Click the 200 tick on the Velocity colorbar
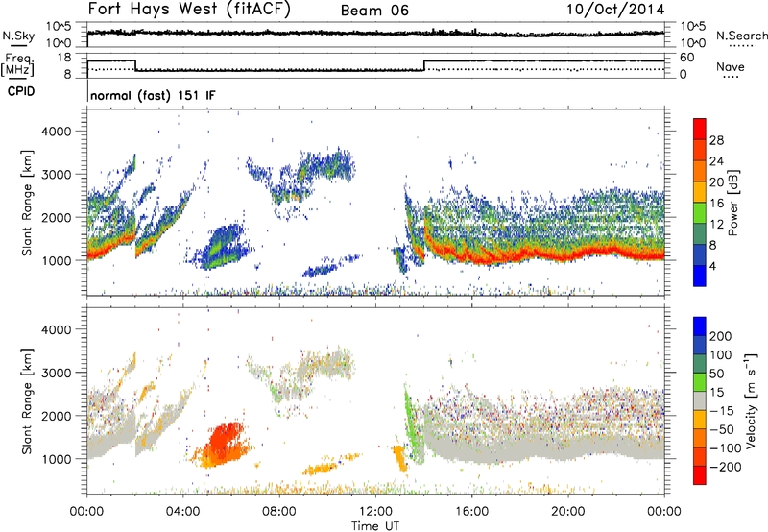Image resolution: width=768 pixels, height=532 pixels. (721, 336)
